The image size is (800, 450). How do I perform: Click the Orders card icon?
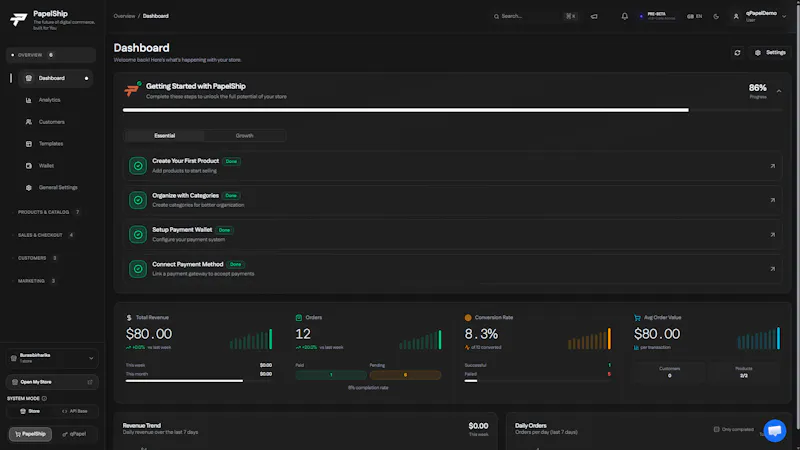click(x=298, y=317)
